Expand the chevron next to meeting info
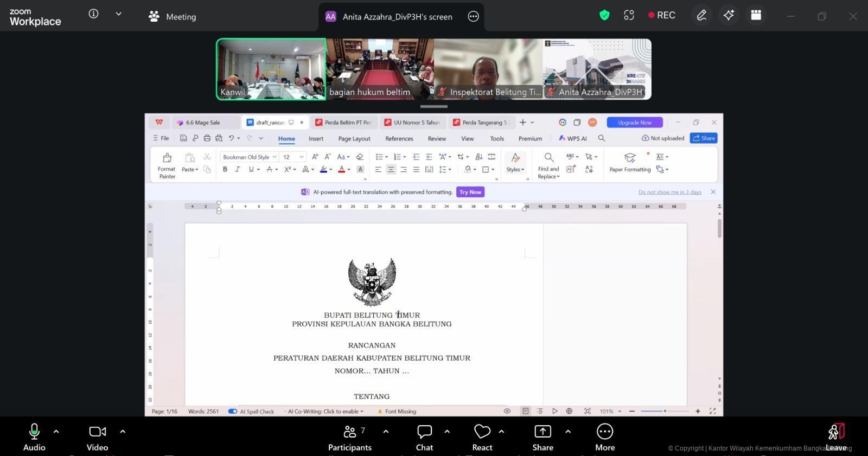 coord(118,14)
